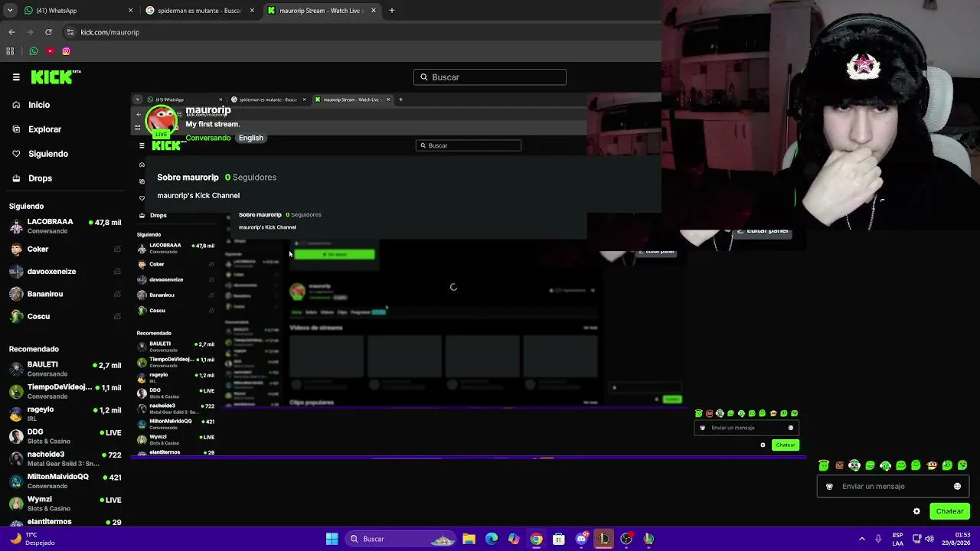Open Chrome's tab search dropdown arrow
This screenshot has width=980, height=551.
[x=10, y=11]
